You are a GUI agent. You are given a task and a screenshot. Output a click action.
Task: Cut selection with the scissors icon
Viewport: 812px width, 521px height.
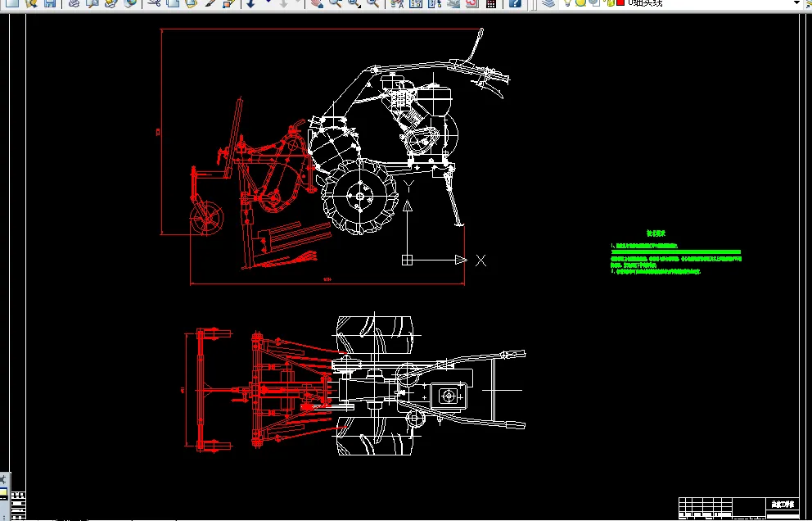(x=154, y=3)
